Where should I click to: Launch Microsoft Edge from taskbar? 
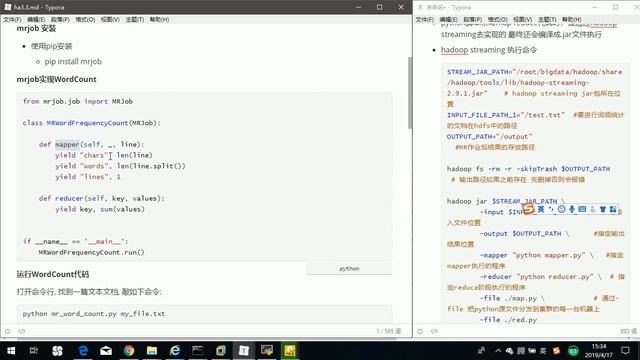(83, 351)
